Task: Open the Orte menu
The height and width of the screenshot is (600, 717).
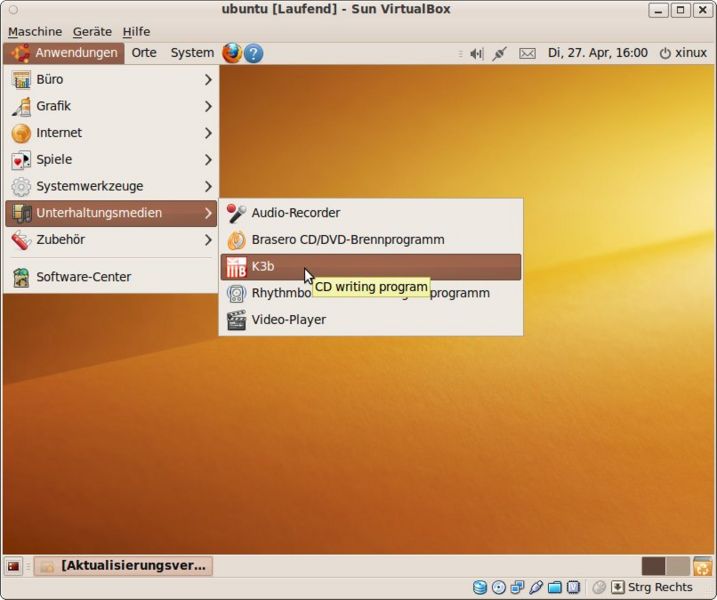Action: (144, 53)
